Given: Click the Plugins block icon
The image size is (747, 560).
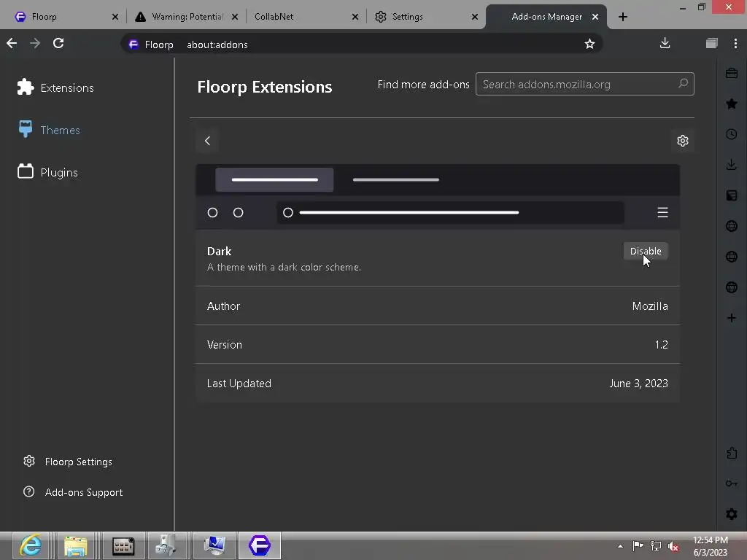Looking at the screenshot, I should [x=26, y=171].
